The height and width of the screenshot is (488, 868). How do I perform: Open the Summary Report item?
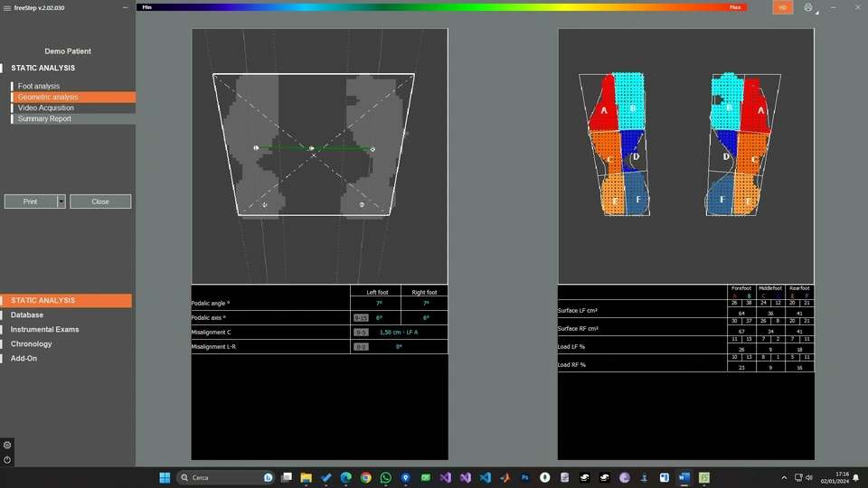tap(44, 118)
